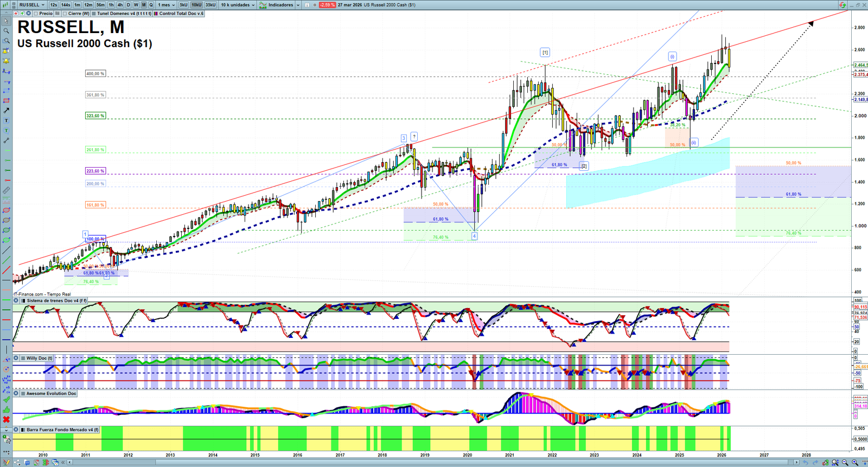Select the green ellipse drawing tool
868x467 pixels.
coord(6,230)
